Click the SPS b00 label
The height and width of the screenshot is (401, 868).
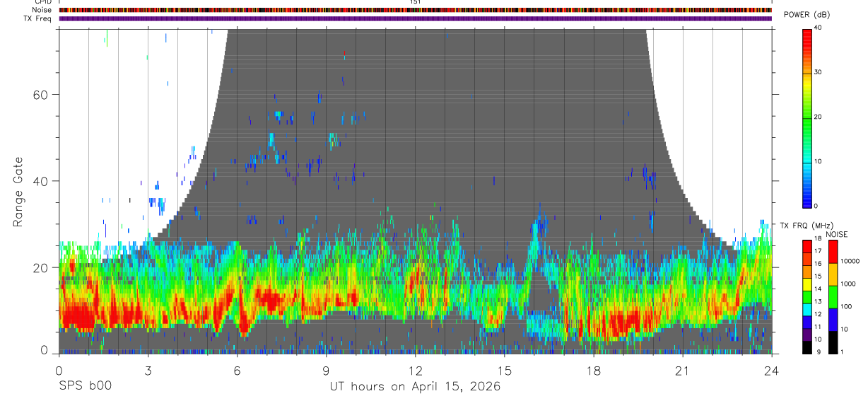point(85,386)
